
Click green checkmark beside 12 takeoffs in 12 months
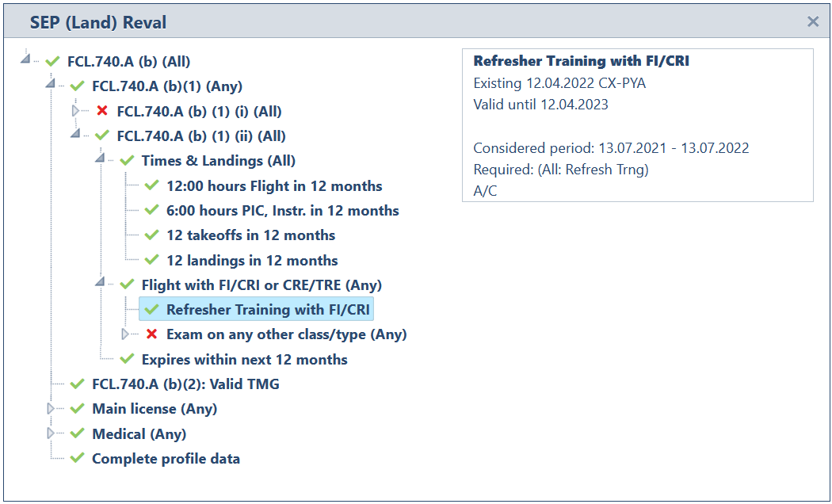pyautogui.click(x=151, y=235)
